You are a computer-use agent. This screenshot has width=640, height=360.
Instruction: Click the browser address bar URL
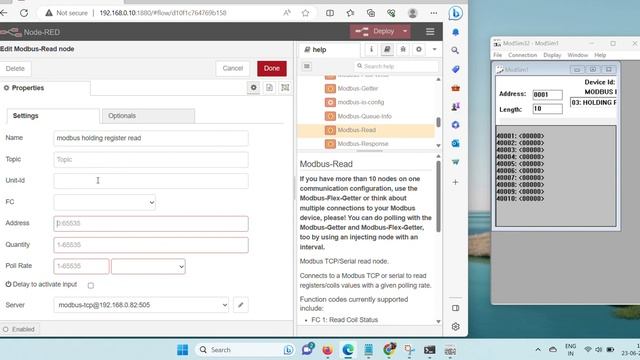tap(163, 13)
